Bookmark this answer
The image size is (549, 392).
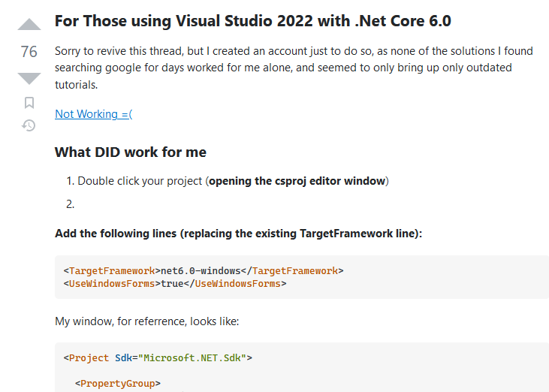coord(29,103)
